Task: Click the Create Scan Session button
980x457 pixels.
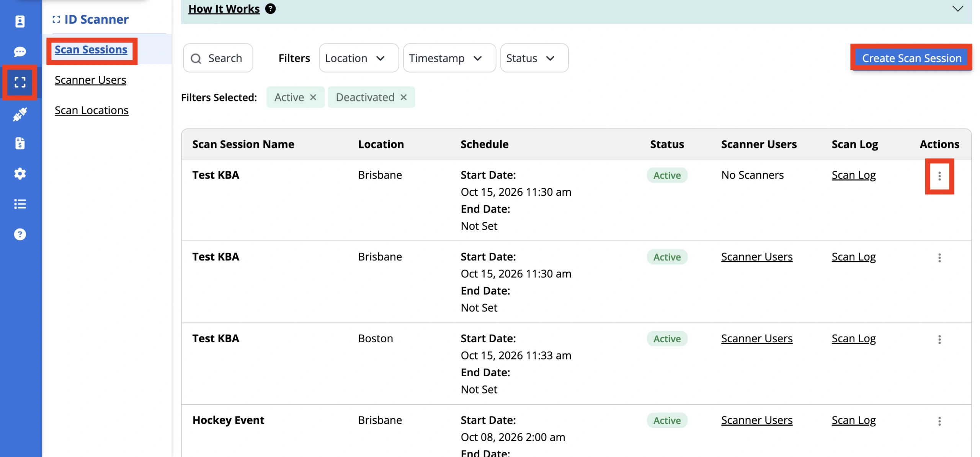Action: coord(911,58)
